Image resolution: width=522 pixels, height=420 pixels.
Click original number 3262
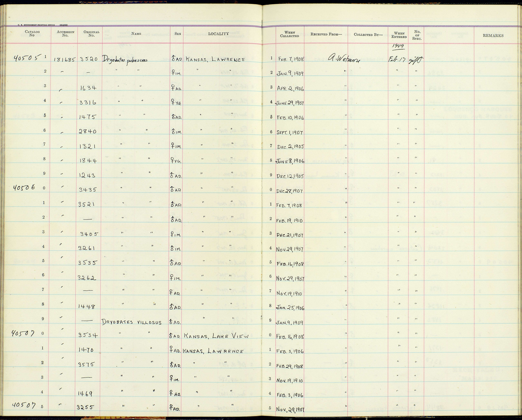click(x=87, y=278)
